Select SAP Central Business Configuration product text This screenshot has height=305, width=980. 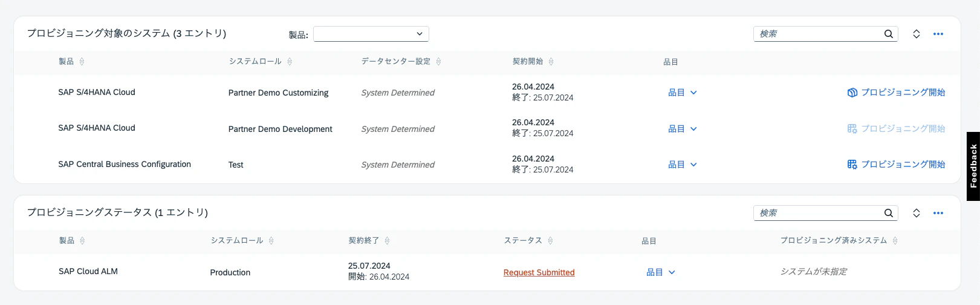[x=125, y=164]
